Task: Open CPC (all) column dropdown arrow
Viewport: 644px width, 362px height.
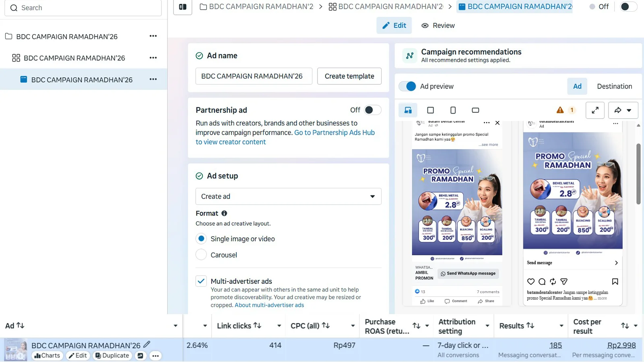Action: (x=353, y=326)
